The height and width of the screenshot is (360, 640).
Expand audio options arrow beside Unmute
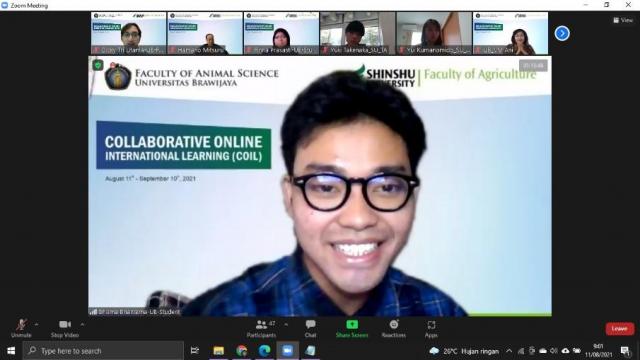pyautogui.click(x=37, y=324)
